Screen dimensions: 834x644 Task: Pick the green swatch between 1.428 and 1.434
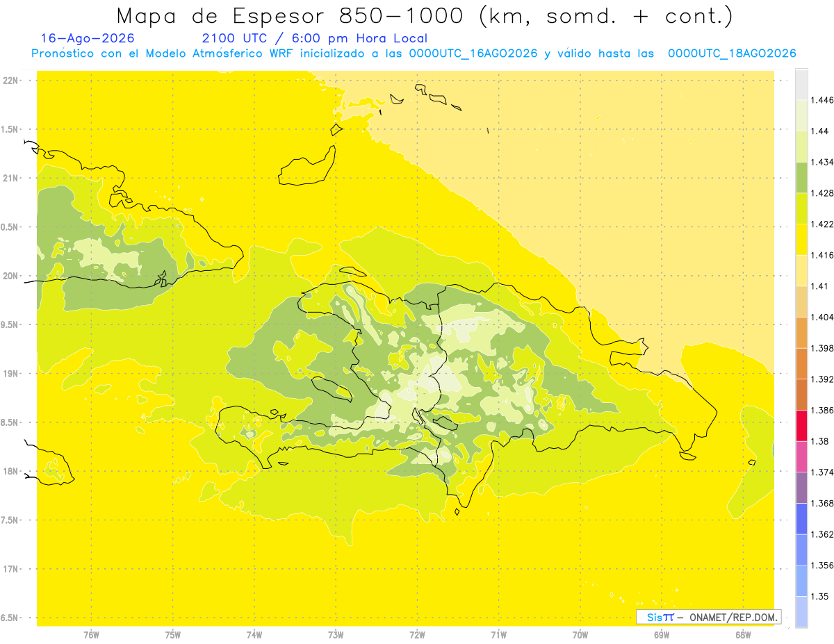point(801,177)
